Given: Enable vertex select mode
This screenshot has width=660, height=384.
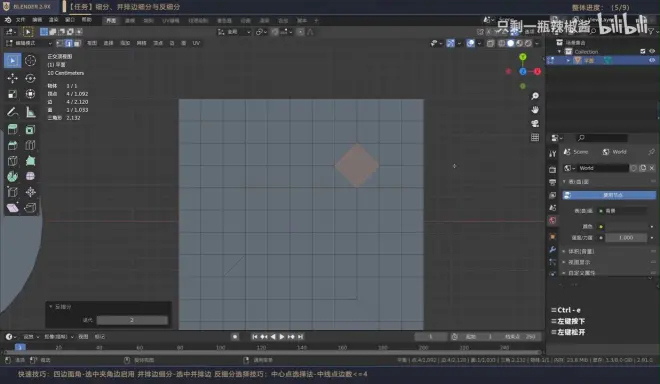Looking at the screenshot, I should pos(60,43).
